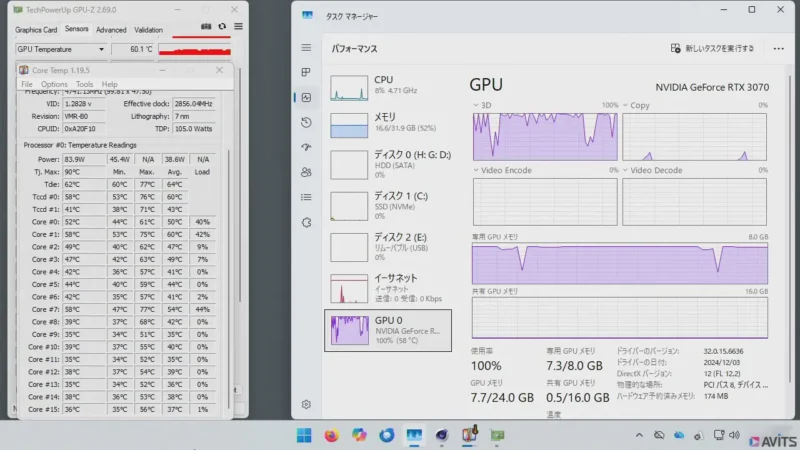Viewport: 800px width, 450px height.
Task: Click Core #7 load value 44%
Action: click(203, 309)
